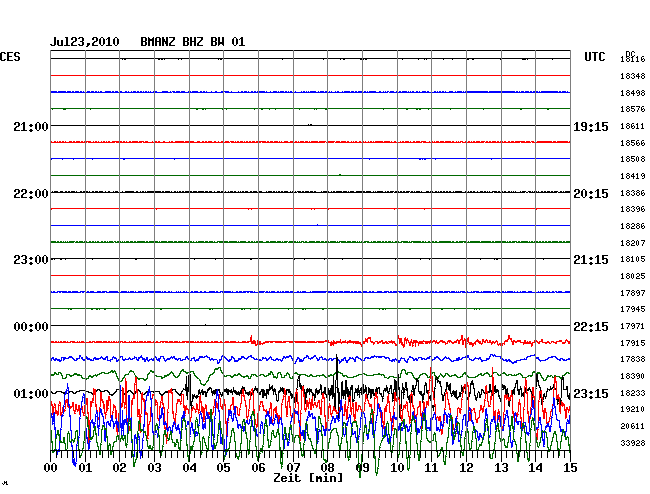Click minute tick label 05
Viewport: 650px width, 494px height.
click(x=223, y=468)
